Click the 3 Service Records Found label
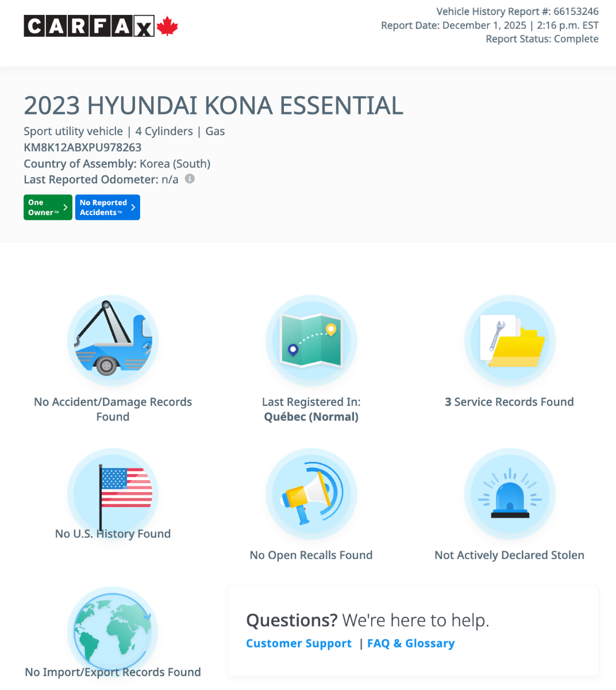This screenshot has width=616, height=690. 510,401
